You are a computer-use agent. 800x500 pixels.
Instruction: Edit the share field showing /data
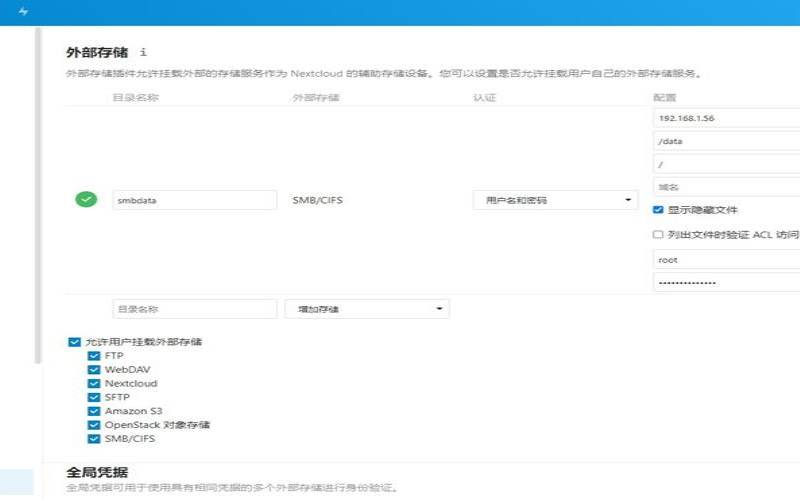coord(727,141)
